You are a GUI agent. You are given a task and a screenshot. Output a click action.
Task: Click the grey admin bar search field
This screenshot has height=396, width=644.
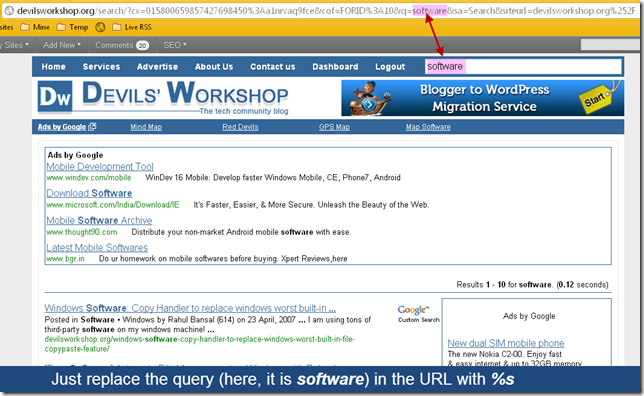(610, 44)
